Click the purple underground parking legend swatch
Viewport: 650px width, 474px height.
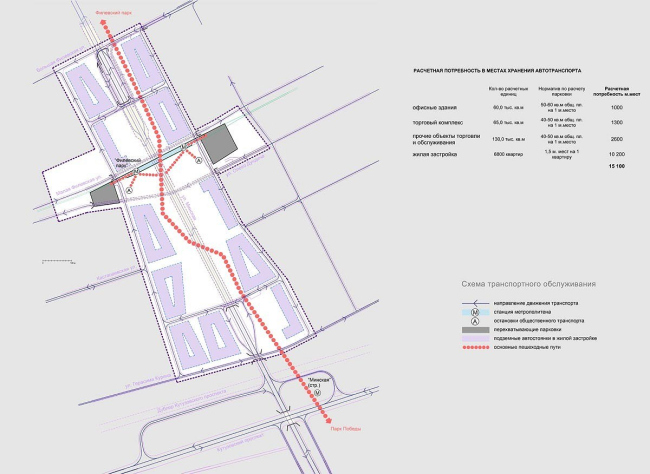[x=477, y=339]
